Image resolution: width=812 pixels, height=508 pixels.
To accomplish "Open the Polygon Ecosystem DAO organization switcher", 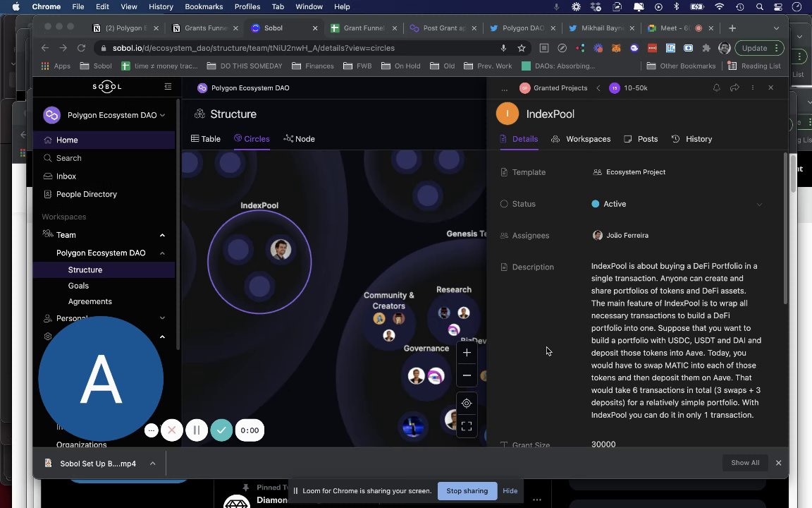I will (x=104, y=115).
